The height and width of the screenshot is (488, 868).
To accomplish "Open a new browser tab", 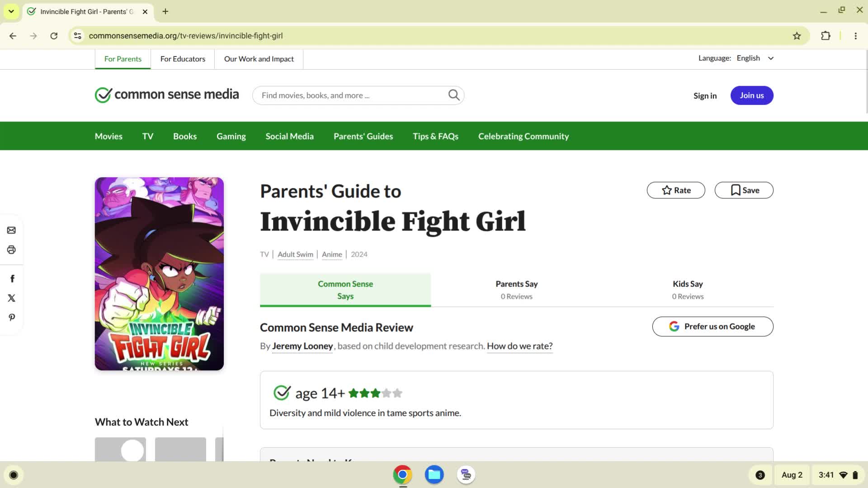I will [x=165, y=11].
